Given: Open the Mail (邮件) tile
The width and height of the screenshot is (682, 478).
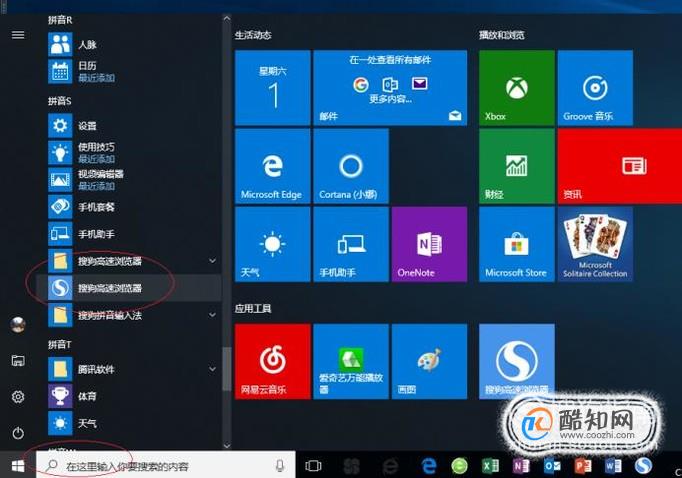Looking at the screenshot, I should point(390,88).
